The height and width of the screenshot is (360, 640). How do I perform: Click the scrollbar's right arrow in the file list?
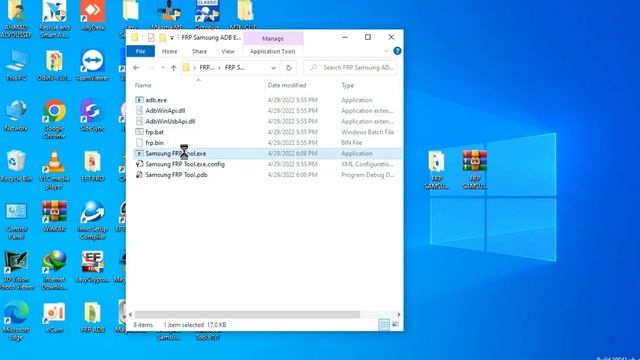tap(398, 314)
